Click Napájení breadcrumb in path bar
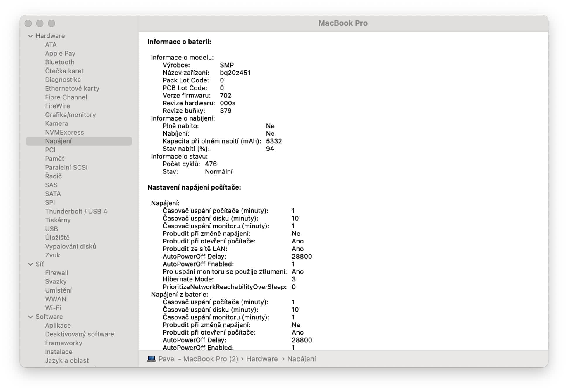 tap(301, 359)
